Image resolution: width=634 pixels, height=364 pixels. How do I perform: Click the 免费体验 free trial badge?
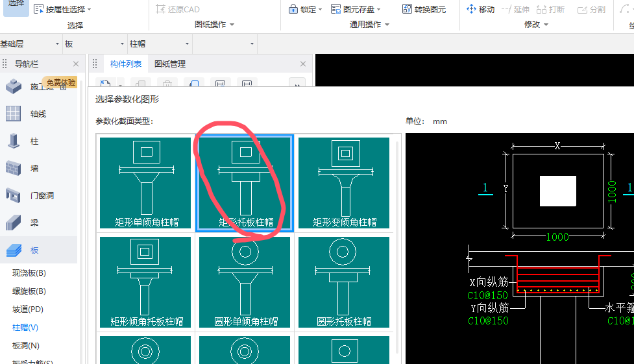[60, 82]
